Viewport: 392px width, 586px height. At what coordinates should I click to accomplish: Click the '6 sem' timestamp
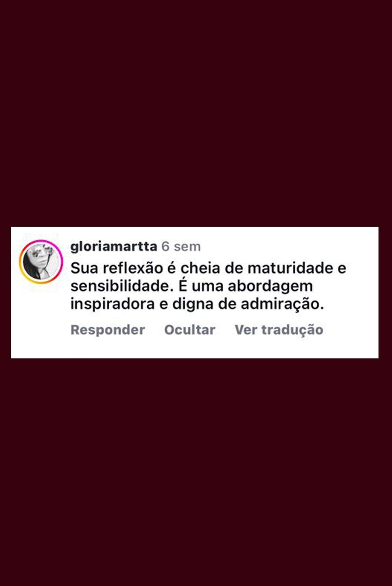pyautogui.click(x=181, y=247)
